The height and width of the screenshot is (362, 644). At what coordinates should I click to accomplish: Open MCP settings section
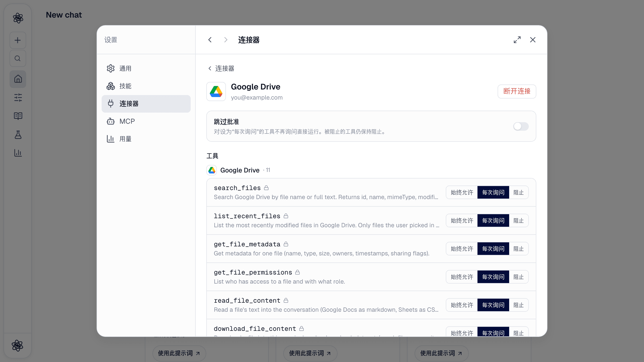coord(146,121)
